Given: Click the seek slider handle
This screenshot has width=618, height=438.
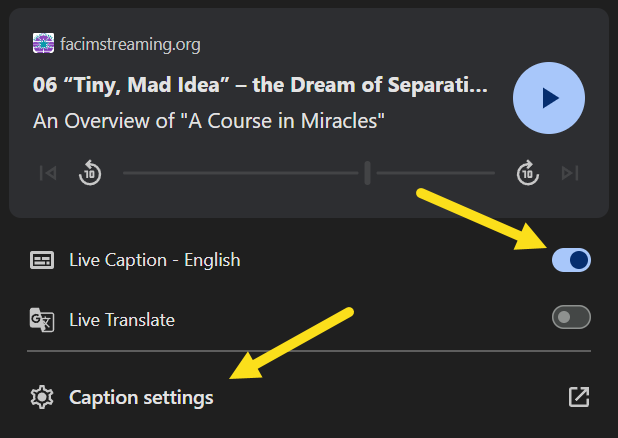Looking at the screenshot, I should (x=367, y=173).
